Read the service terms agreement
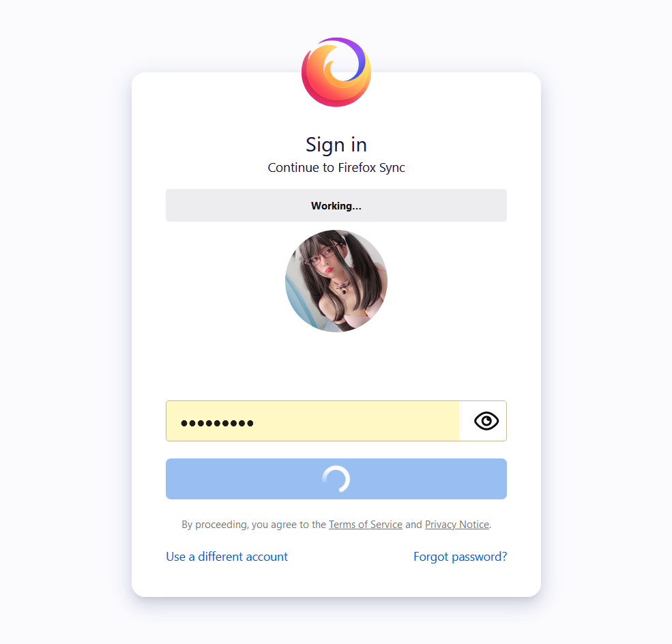The image size is (672, 644). [366, 525]
